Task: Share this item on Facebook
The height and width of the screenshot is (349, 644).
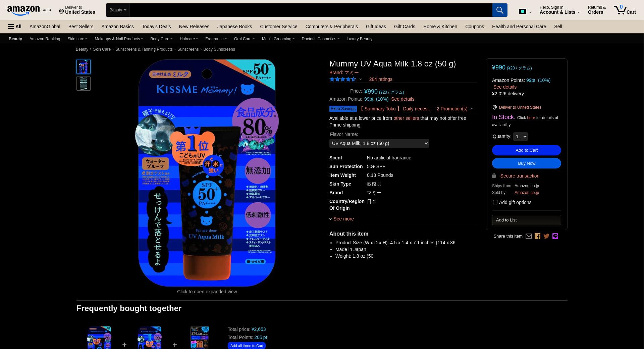Action: pos(537,236)
